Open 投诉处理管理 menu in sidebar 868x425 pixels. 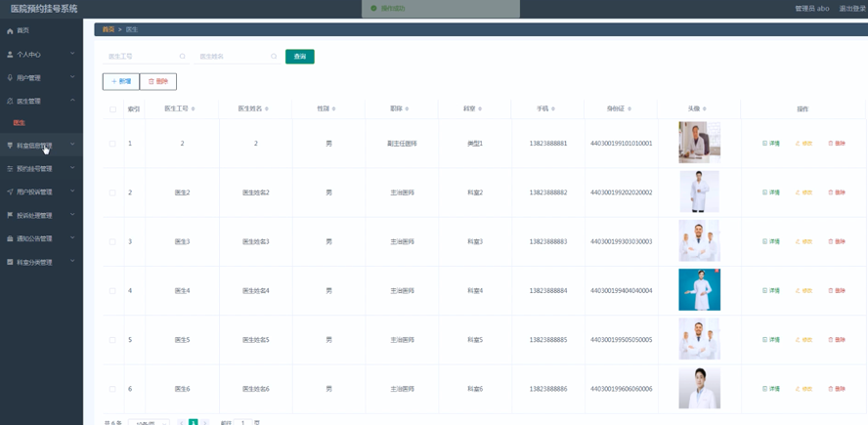[41, 215]
